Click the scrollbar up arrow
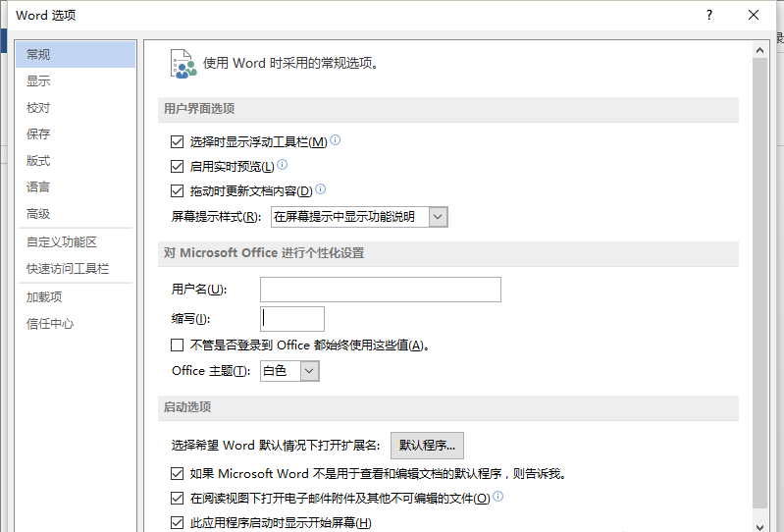 click(x=760, y=50)
